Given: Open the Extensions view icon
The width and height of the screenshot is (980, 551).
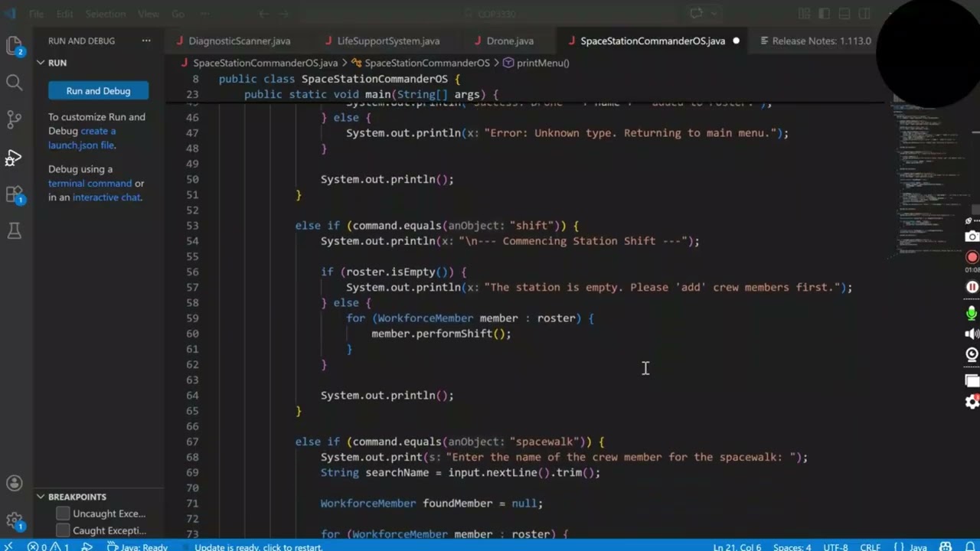Looking at the screenshot, I should coord(14,194).
